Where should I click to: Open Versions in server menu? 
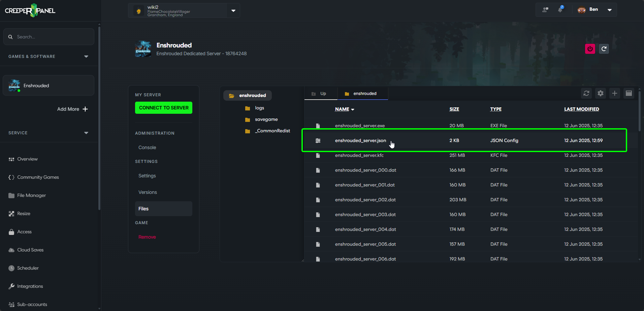(148, 192)
